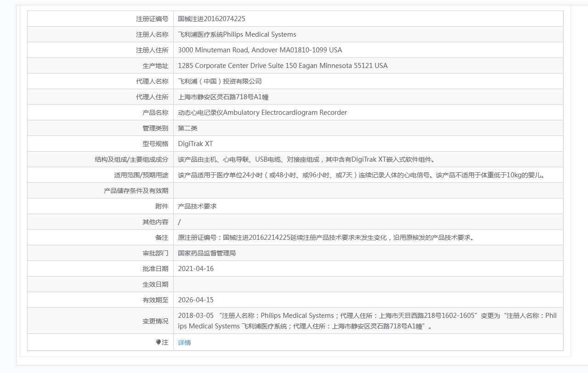
Task: Click the 产品技术要求 attachment value
Action: (x=197, y=206)
